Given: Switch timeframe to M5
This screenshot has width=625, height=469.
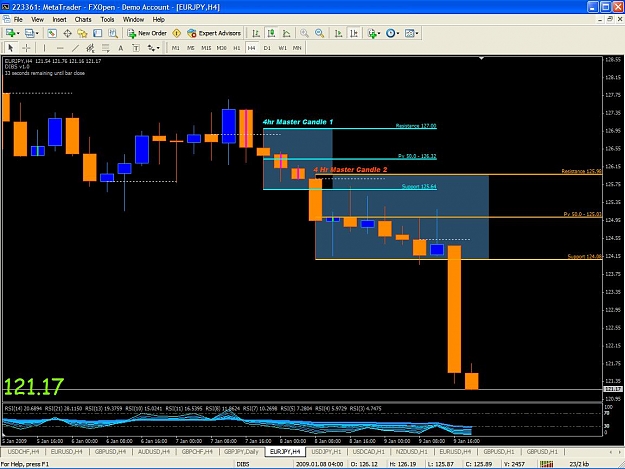Looking at the screenshot, I should click(x=191, y=48).
